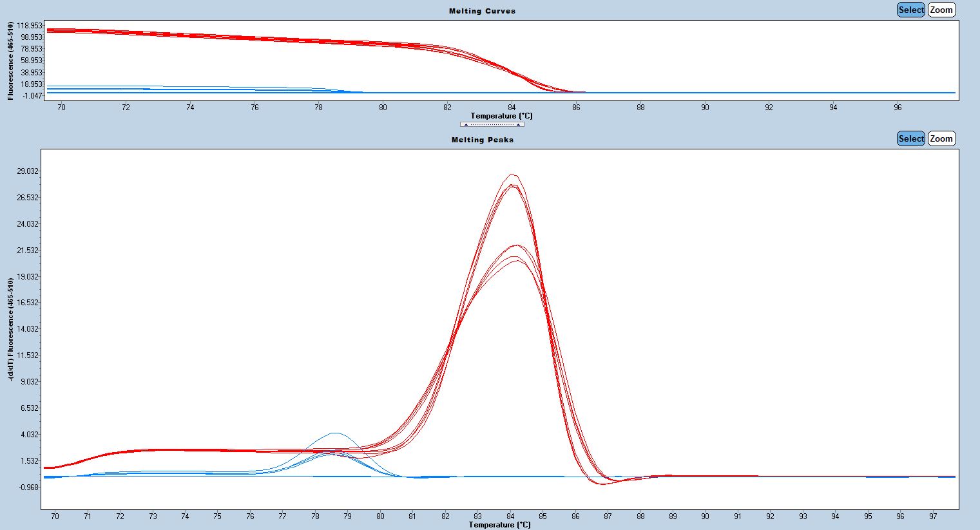Screen dimensions: 980x530
Task: Click the 29.032 tick on Melting Peaks axis
Action: click(28, 171)
